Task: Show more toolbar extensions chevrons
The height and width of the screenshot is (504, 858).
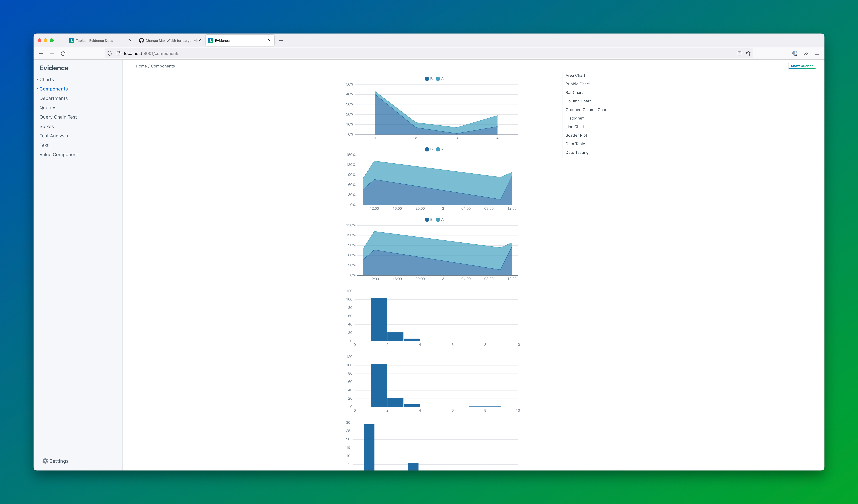Action: [x=806, y=53]
